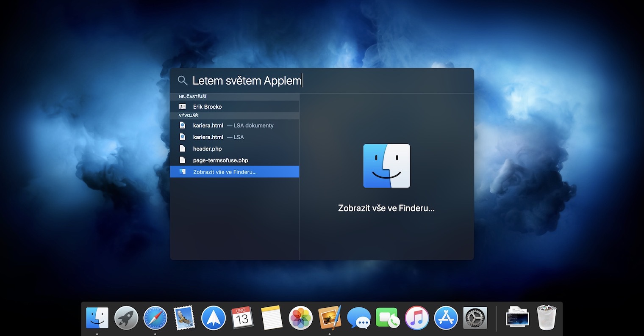
Task: Choose Zobrazit vše ve Finderu in results list
Action: pos(235,172)
